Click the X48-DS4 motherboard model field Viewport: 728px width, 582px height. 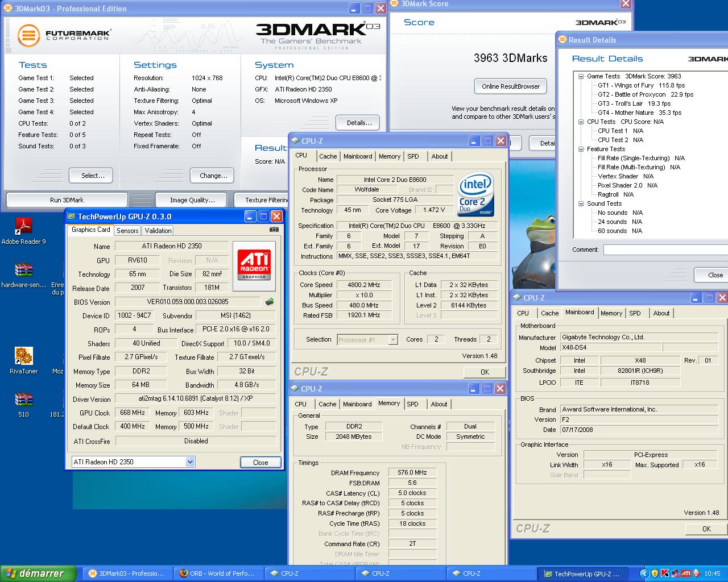(x=611, y=347)
